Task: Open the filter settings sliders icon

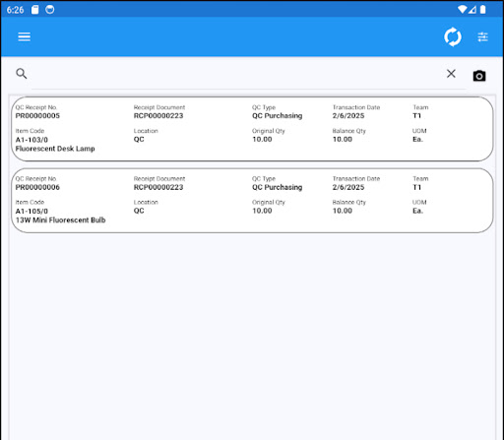Action: pos(482,37)
